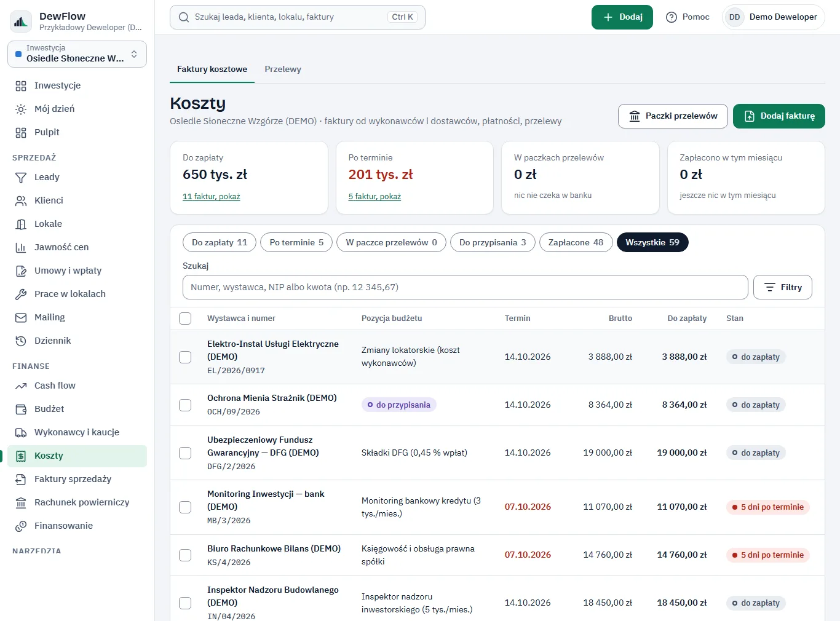The image size is (840, 621).
Task: Follow the 5 faktur, pokaż link
Action: click(374, 197)
